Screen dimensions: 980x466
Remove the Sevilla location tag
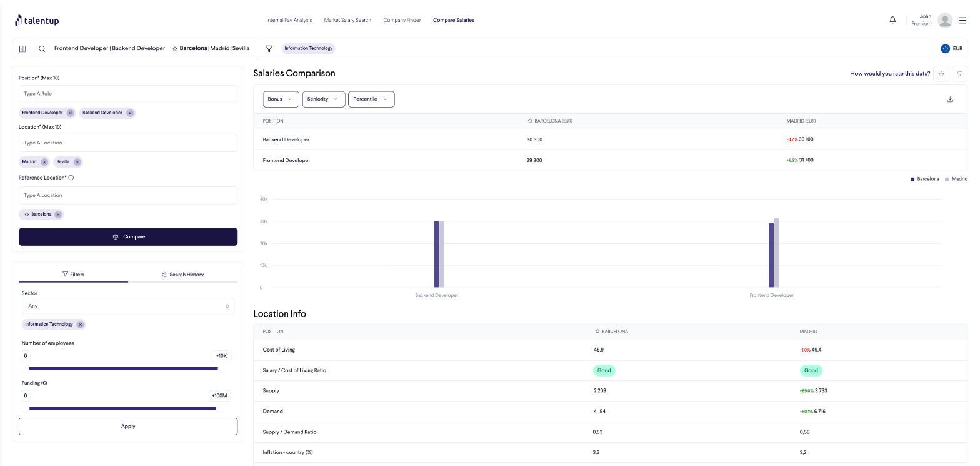coord(77,162)
